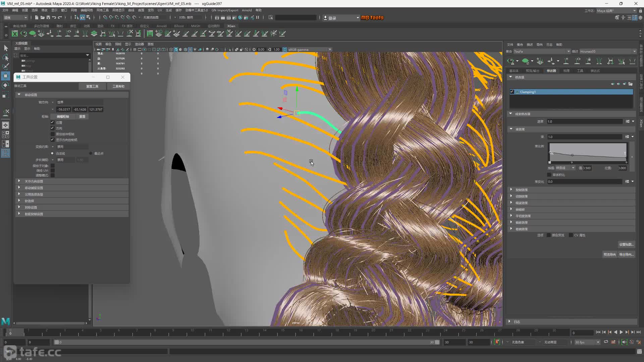
Task: Click the 预览导向 button
Action: pyautogui.click(x=609, y=254)
